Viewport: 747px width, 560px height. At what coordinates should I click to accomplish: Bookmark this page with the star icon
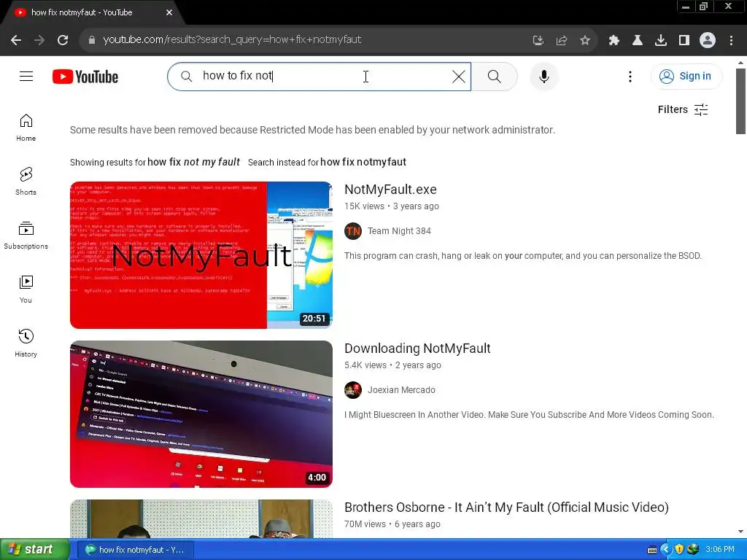click(585, 41)
